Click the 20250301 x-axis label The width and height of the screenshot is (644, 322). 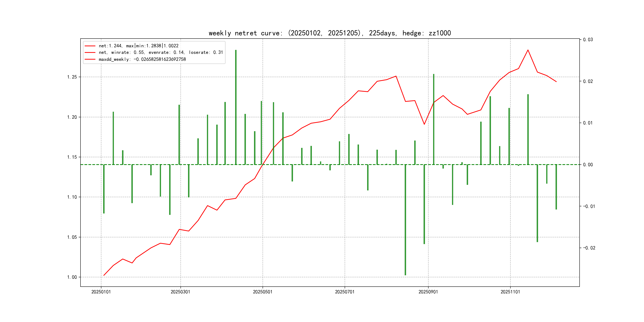tap(180, 292)
